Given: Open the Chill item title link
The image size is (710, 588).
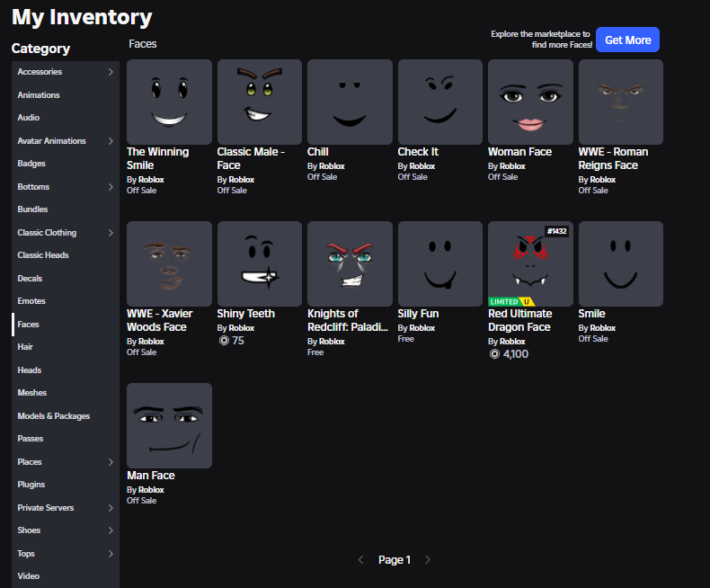Looking at the screenshot, I should pos(318,152).
